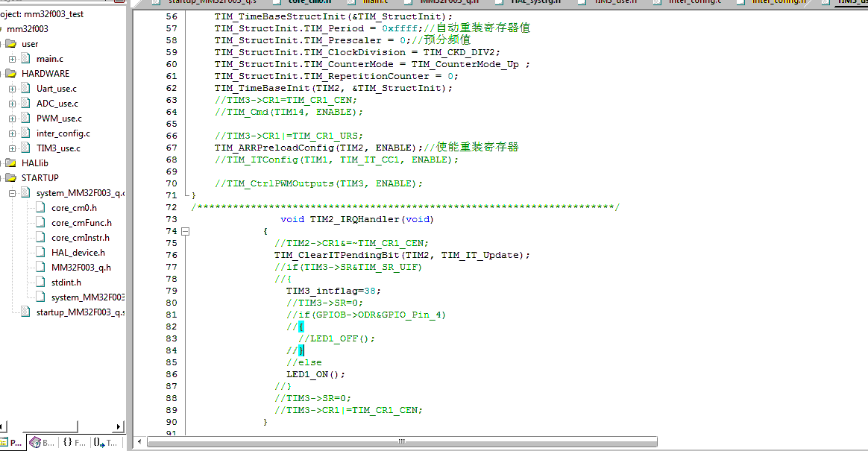The height and width of the screenshot is (451, 868).
Task: Click the stdint.h header file icon
Action: [x=40, y=283]
